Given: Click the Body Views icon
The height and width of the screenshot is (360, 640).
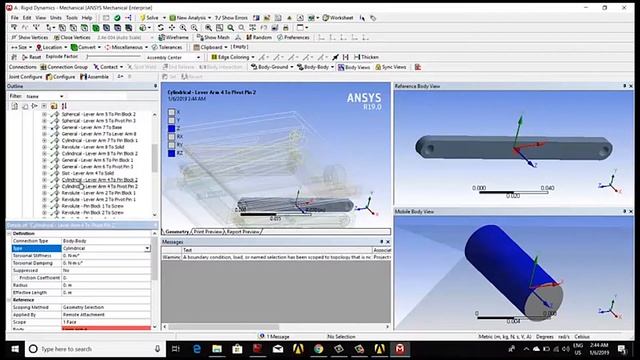Looking at the screenshot, I should coord(341,67).
